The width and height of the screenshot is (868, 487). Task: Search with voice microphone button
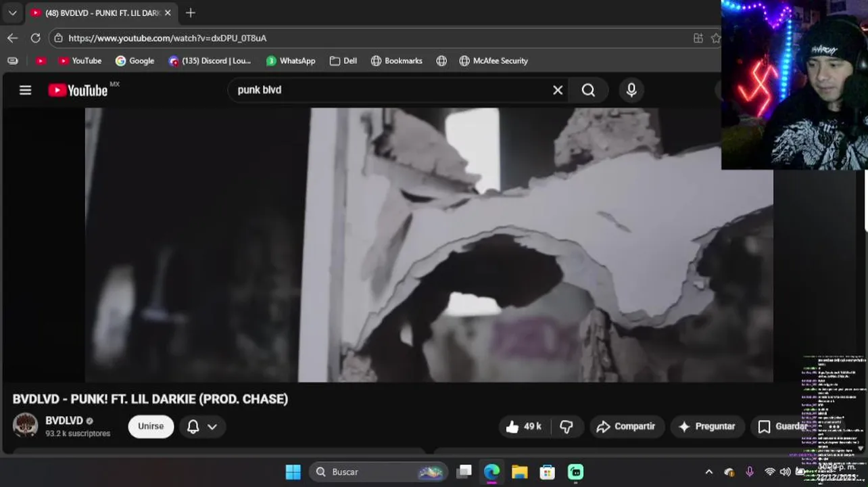coord(631,90)
